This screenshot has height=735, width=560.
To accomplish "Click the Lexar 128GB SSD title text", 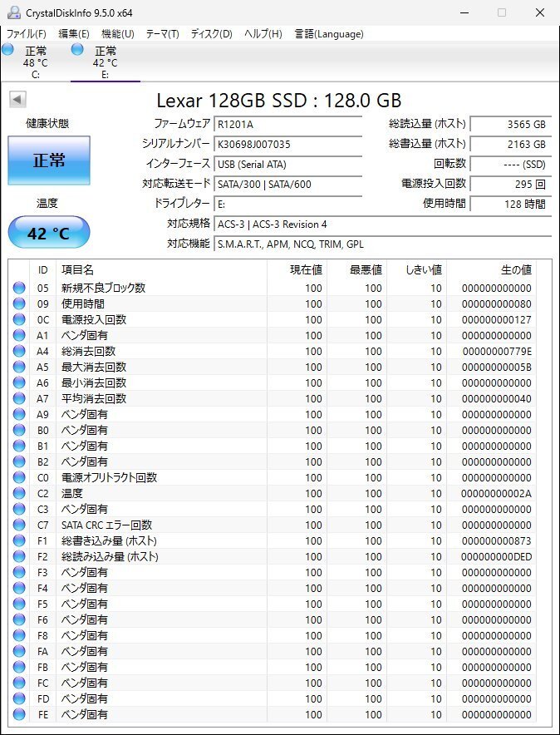I will [278, 101].
